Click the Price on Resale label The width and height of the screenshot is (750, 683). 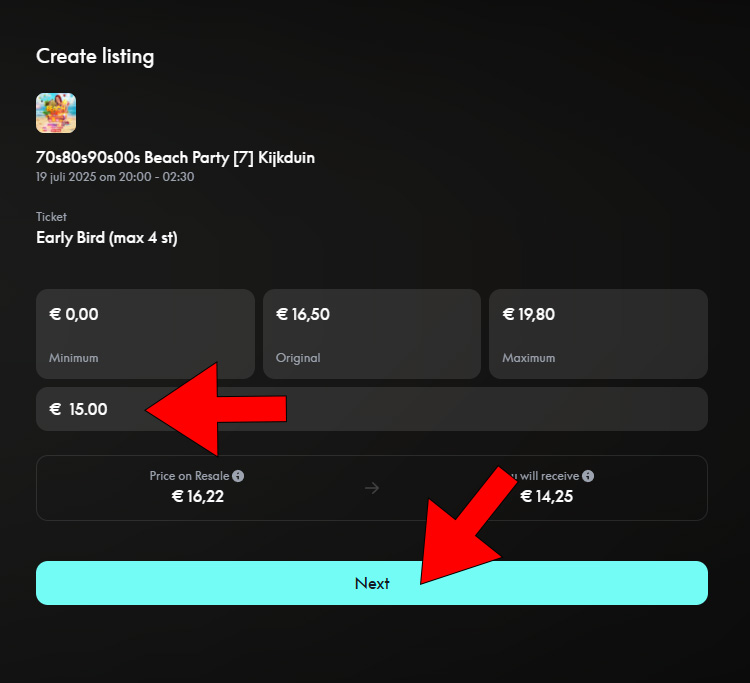pyautogui.click(x=189, y=476)
